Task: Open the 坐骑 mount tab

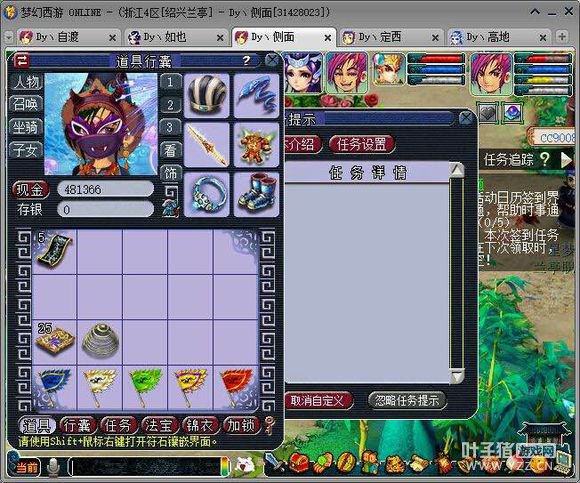Action: [x=26, y=128]
